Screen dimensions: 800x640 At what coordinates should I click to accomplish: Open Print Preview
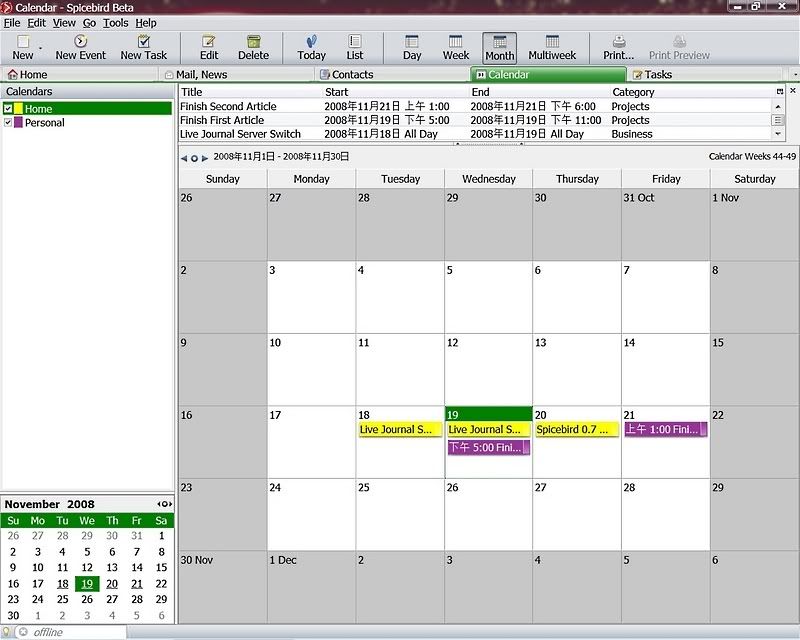(679, 47)
